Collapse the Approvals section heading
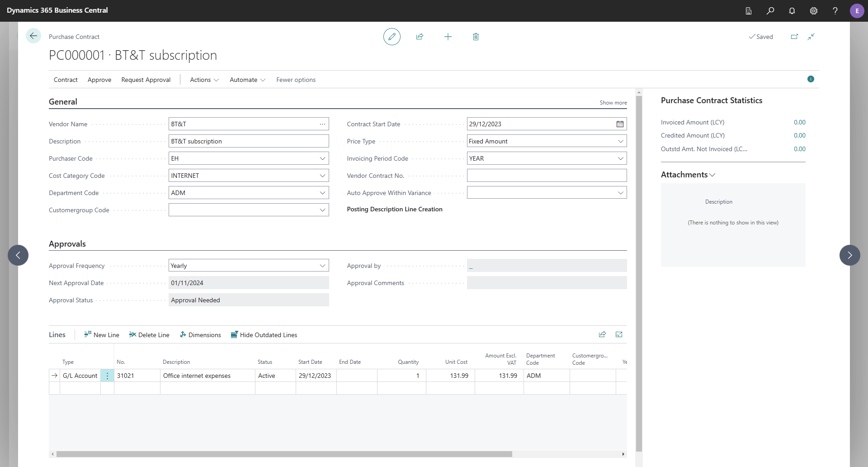The height and width of the screenshot is (467, 868). [67, 244]
